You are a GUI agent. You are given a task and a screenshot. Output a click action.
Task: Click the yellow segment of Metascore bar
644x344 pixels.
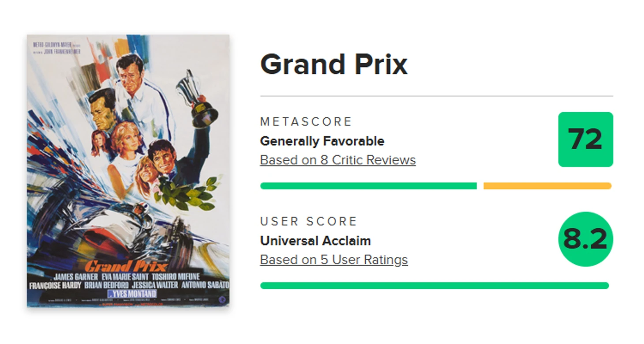(x=547, y=186)
